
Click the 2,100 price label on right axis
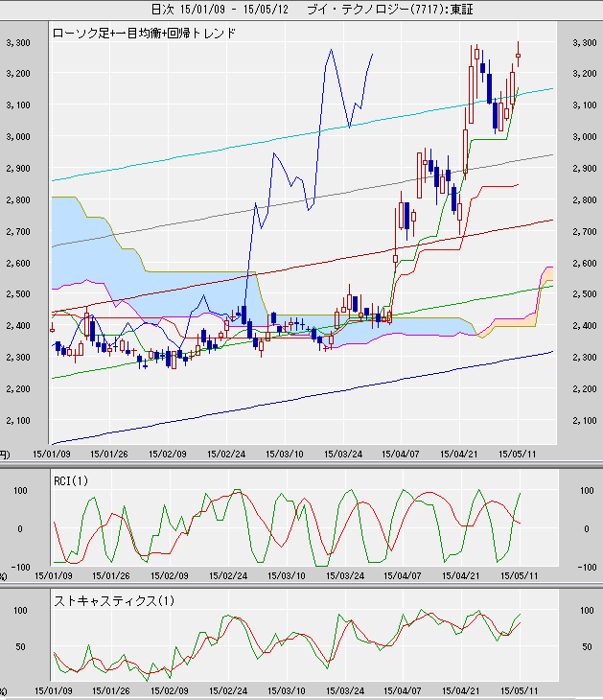pyautogui.click(x=583, y=421)
